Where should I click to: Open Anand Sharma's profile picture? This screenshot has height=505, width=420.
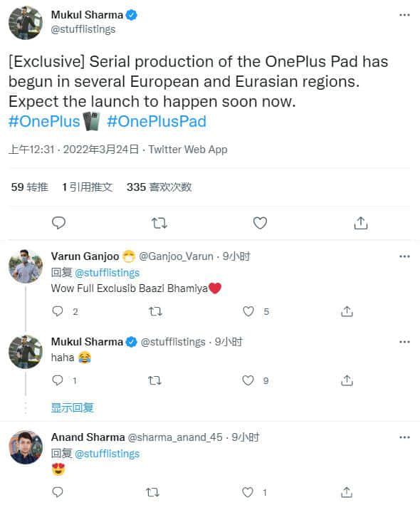(x=26, y=447)
